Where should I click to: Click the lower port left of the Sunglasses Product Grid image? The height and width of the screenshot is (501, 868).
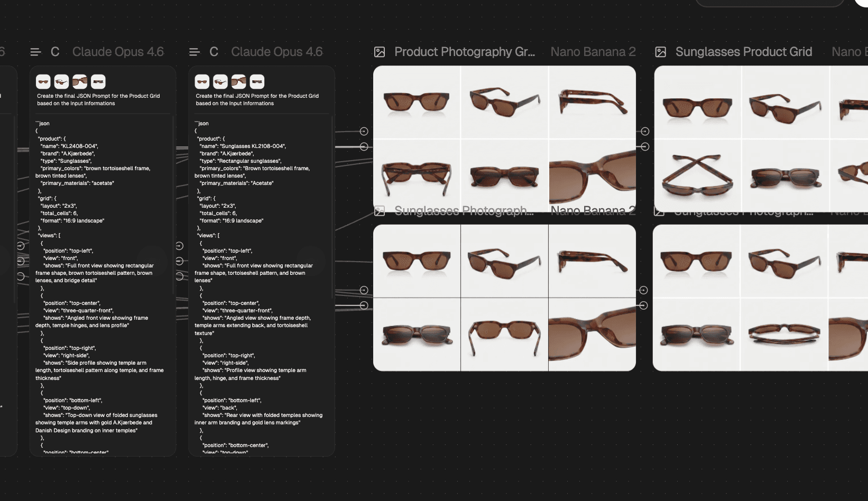[645, 146]
